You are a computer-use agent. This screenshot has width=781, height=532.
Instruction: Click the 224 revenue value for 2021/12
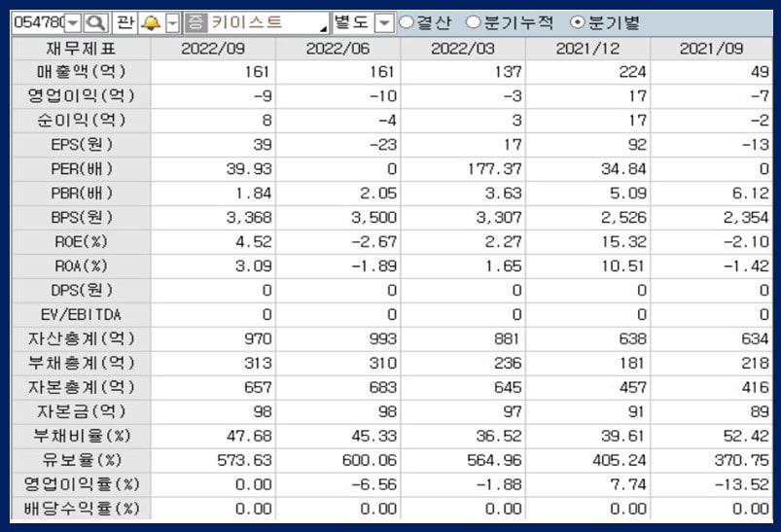632,72
